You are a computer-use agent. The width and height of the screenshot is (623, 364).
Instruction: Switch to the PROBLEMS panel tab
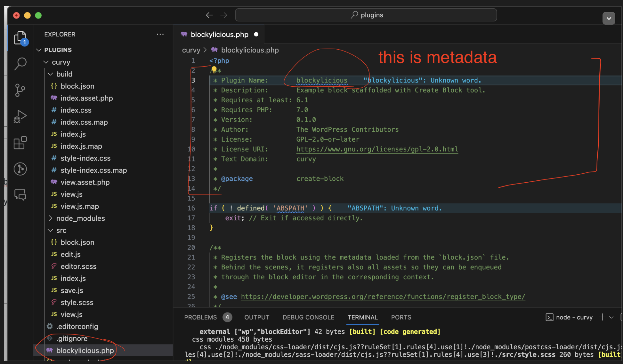[x=200, y=317]
